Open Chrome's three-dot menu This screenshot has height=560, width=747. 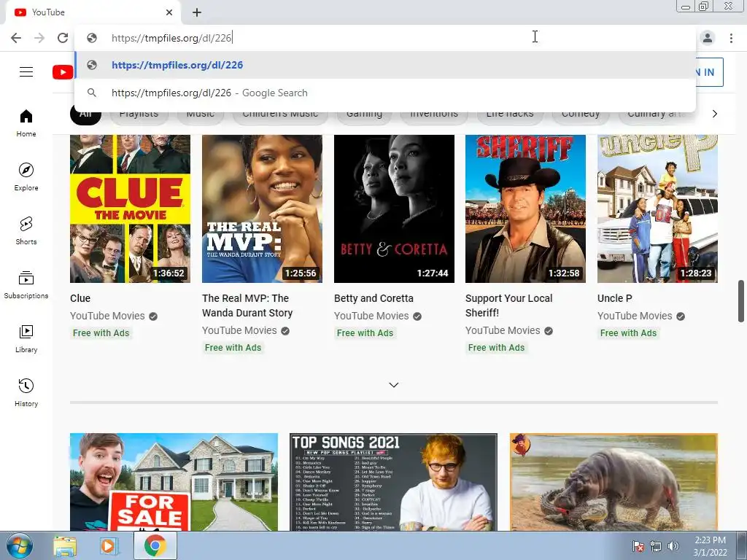coord(731,38)
